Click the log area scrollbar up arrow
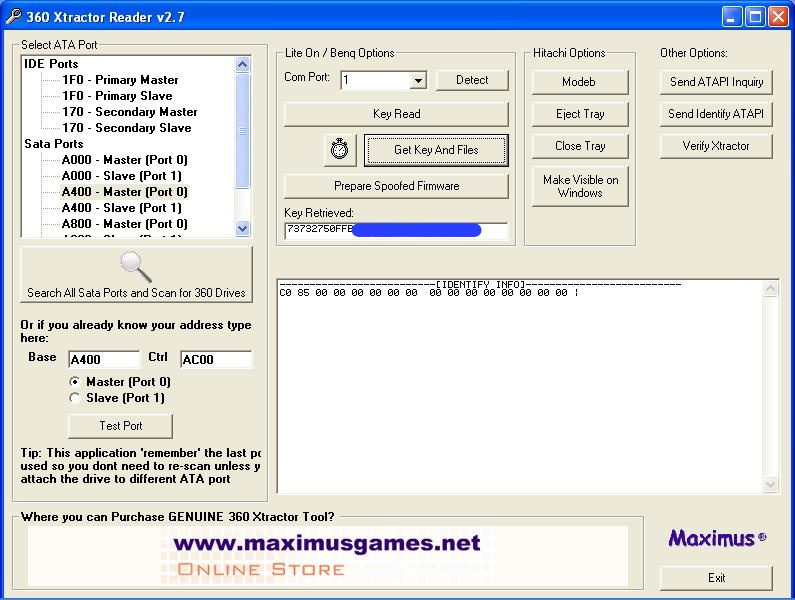Viewport: 795px width, 600px height. point(770,289)
